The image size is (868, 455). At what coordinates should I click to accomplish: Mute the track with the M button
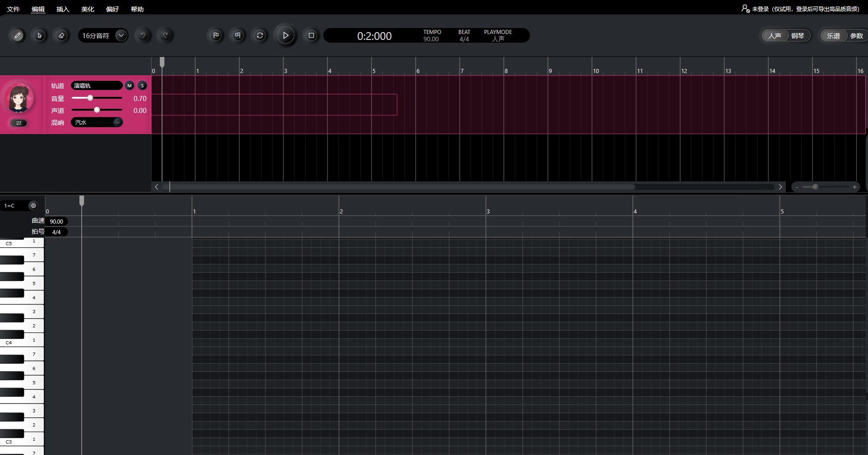click(x=130, y=86)
